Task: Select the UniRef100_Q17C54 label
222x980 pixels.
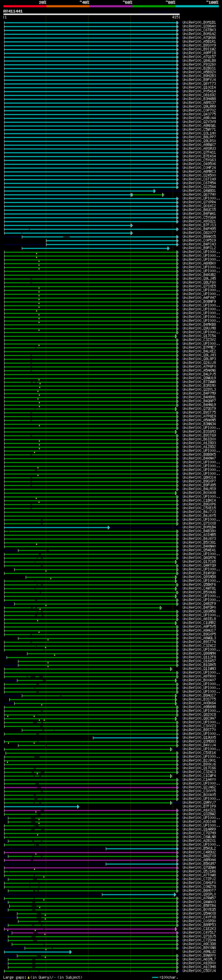Action: [x=199, y=336]
